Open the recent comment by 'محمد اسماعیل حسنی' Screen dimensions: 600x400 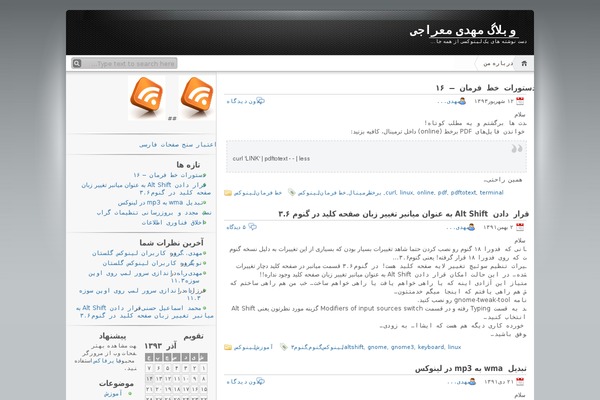pyautogui.click(x=145, y=312)
